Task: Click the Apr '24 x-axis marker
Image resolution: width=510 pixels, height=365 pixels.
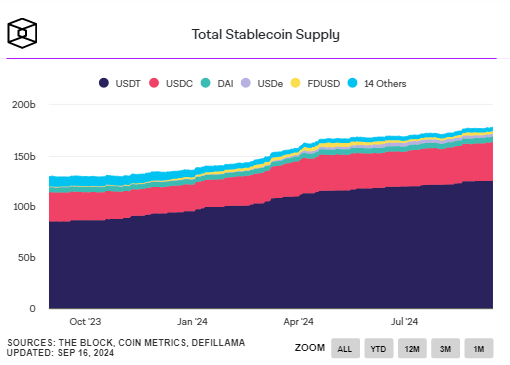Action: (x=298, y=322)
